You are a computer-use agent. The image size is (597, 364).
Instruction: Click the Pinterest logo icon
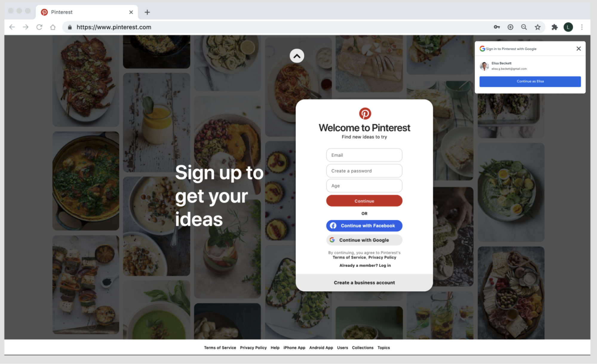tap(365, 113)
